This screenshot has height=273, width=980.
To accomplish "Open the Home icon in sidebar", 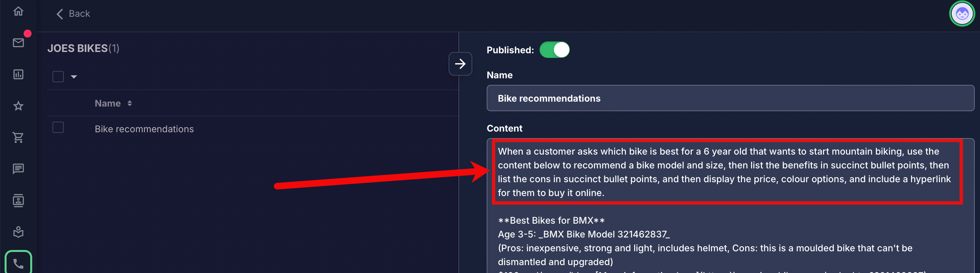I will point(18,12).
